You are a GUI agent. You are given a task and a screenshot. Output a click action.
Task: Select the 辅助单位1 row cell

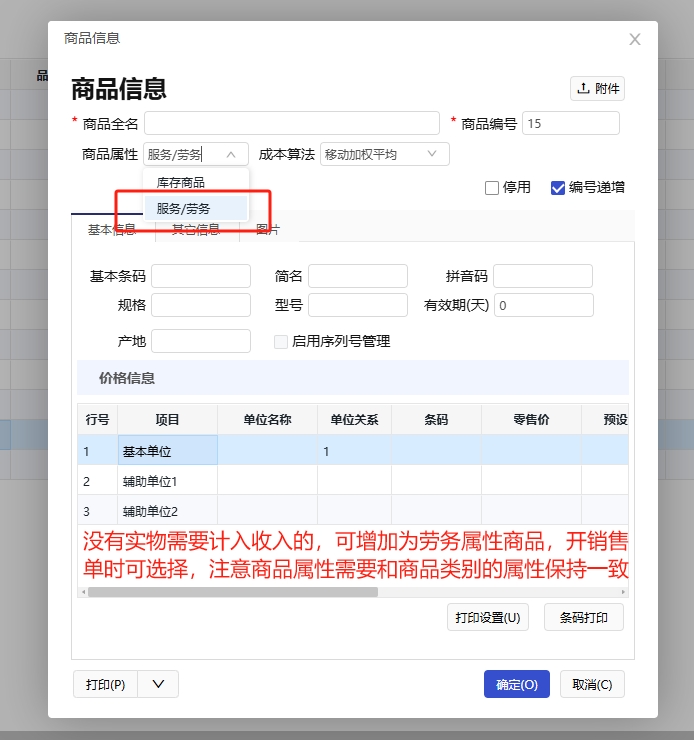167,480
